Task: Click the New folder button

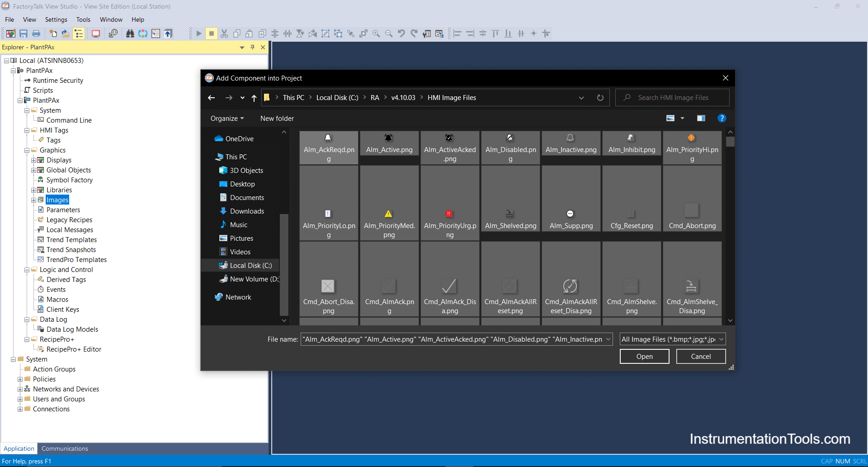Action: tap(277, 119)
